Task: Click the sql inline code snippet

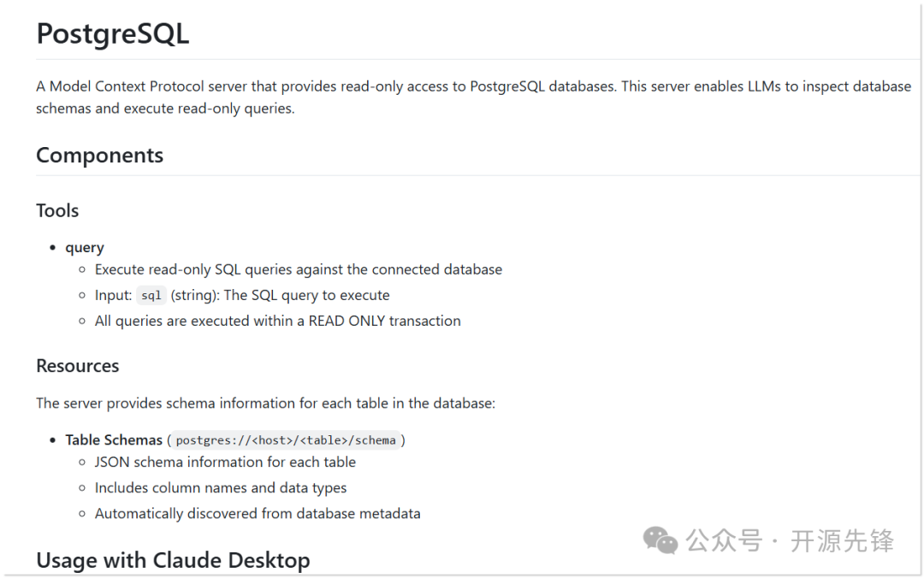Action: tap(151, 295)
